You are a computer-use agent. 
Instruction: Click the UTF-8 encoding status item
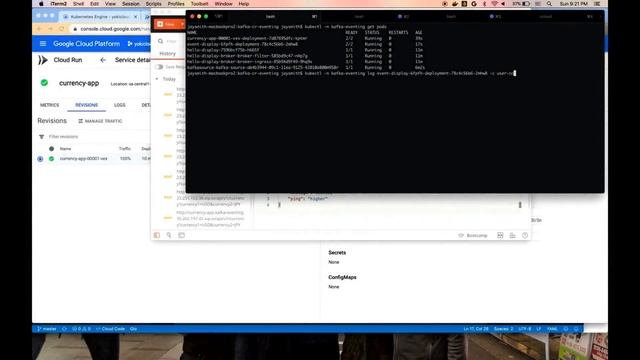[525, 329]
